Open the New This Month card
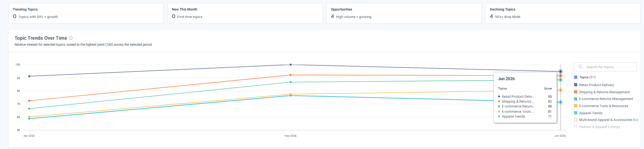The width and height of the screenshot is (644, 149). tap(245, 13)
